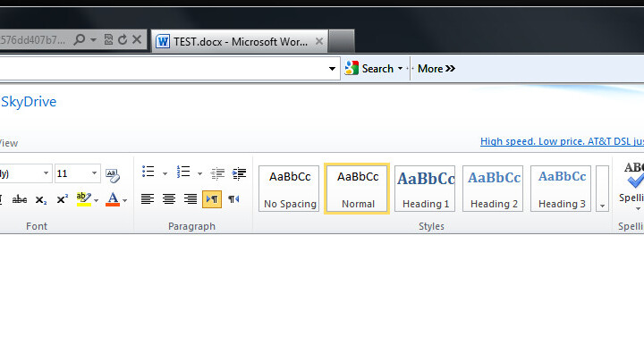Toggle left-to-right text direction
The height and width of the screenshot is (362, 644).
point(212,198)
